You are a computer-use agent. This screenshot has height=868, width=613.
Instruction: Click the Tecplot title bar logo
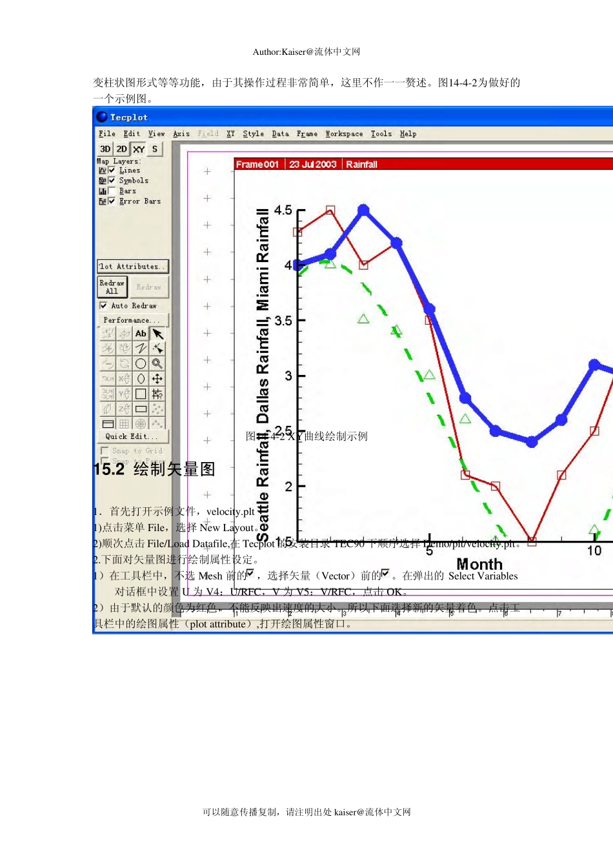pos(102,117)
